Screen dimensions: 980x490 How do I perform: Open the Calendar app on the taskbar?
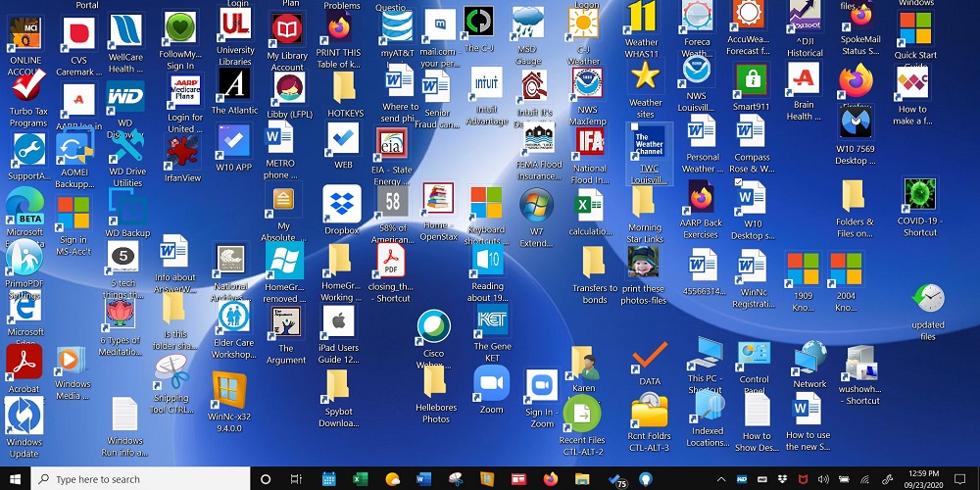328,479
